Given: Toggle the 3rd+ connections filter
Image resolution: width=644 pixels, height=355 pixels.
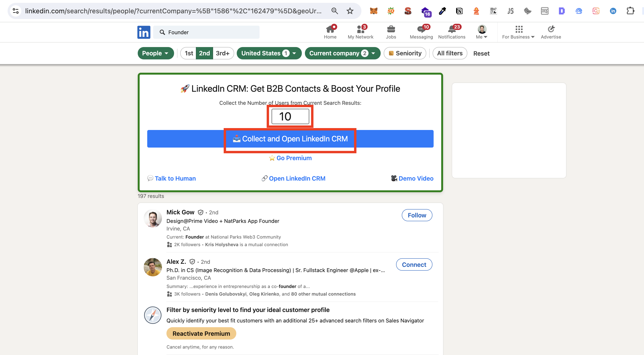Looking at the screenshot, I should click(223, 53).
